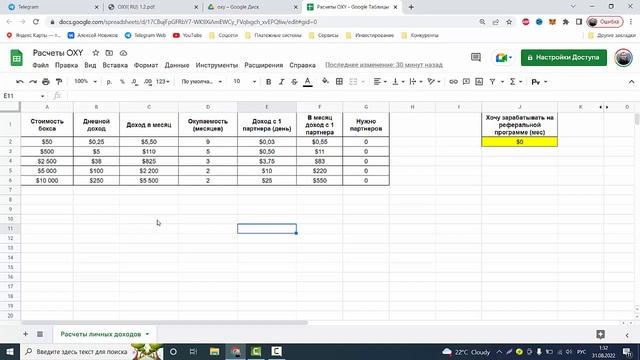Open number format 123 dropdown

[x=162, y=82]
